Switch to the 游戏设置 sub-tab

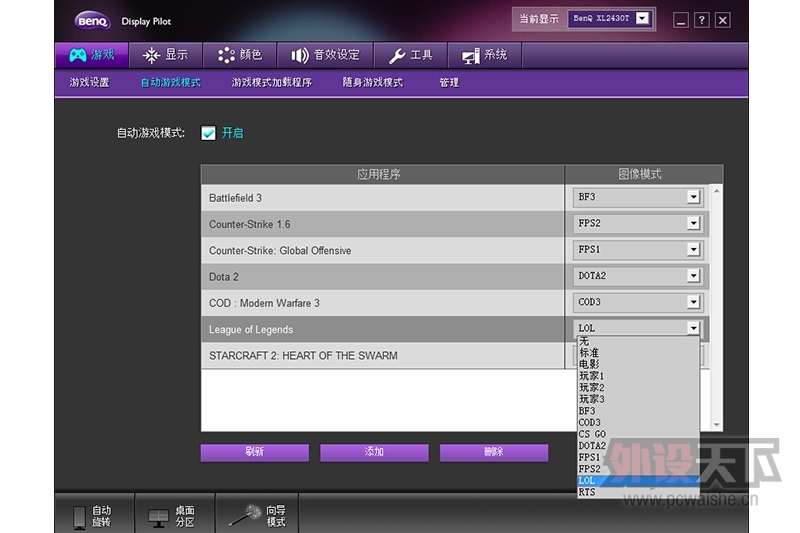(x=89, y=82)
